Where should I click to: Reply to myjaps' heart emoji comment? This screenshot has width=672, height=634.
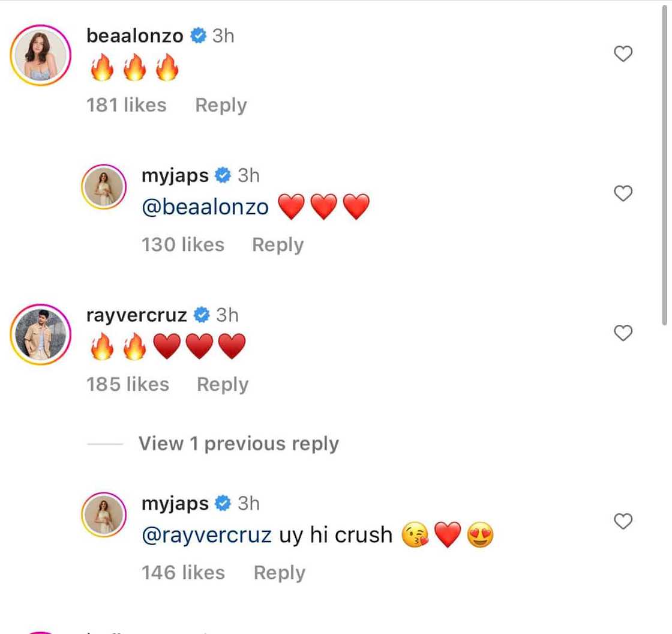click(x=278, y=244)
